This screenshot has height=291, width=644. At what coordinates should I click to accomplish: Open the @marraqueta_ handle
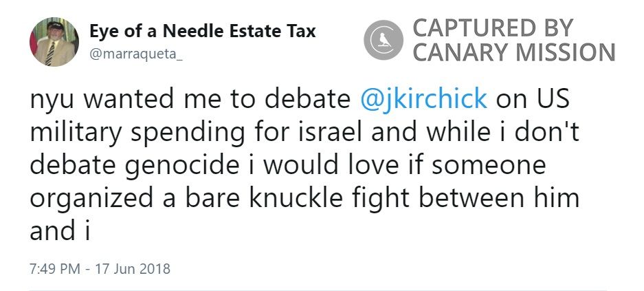tap(136, 54)
